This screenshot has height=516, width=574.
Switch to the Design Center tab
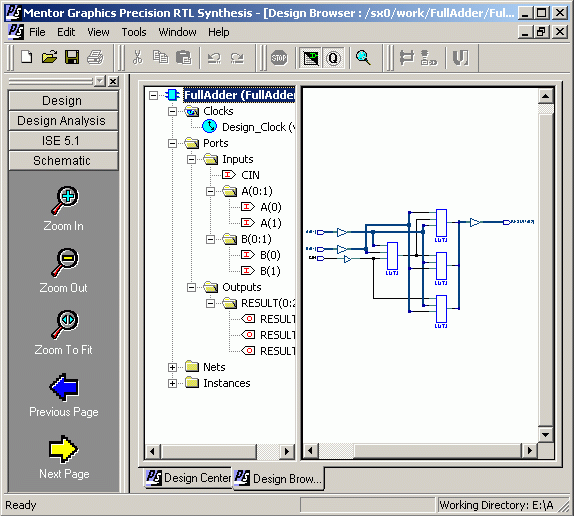pos(188,478)
